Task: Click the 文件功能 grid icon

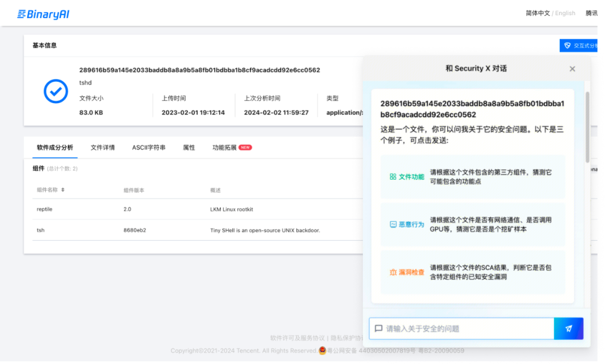Action: tap(393, 177)
